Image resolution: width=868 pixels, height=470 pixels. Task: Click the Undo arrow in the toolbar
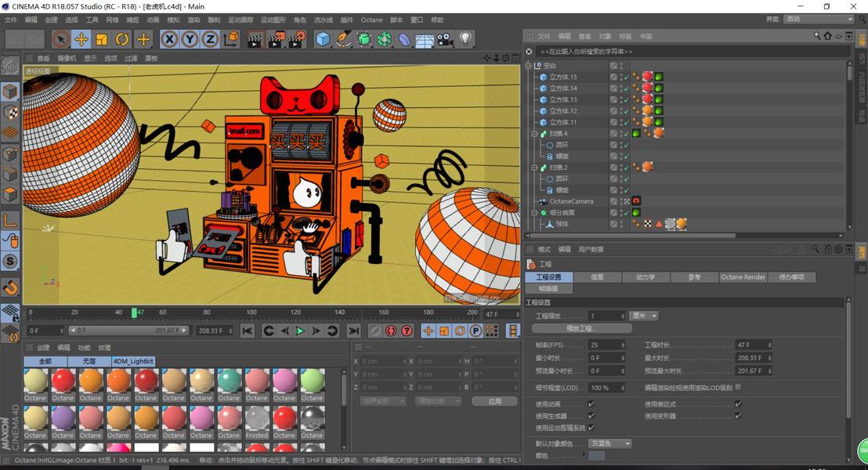14,39
